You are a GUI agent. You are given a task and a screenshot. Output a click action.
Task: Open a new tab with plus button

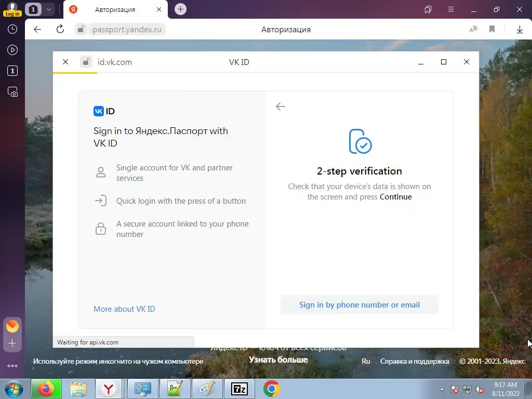(180, 9)
